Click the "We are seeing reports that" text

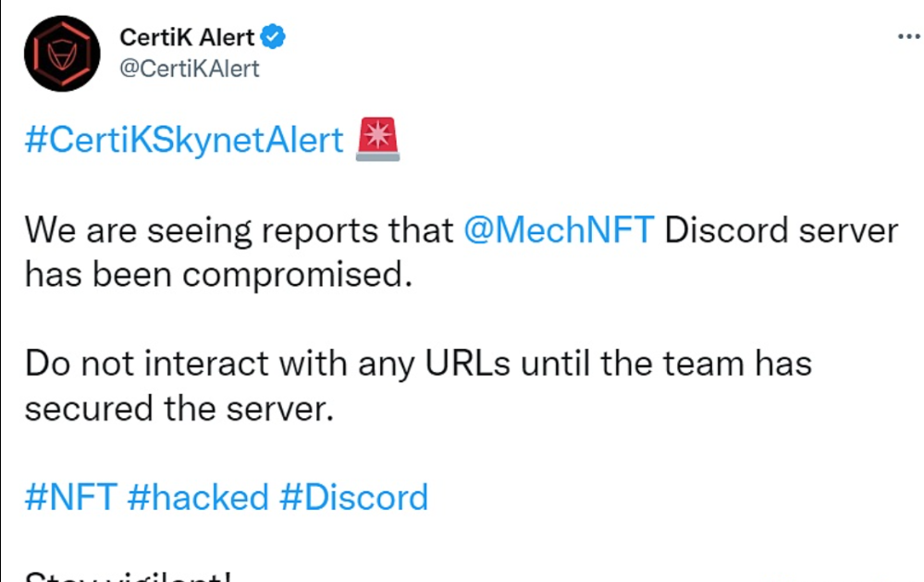click(x=239, y=230)
